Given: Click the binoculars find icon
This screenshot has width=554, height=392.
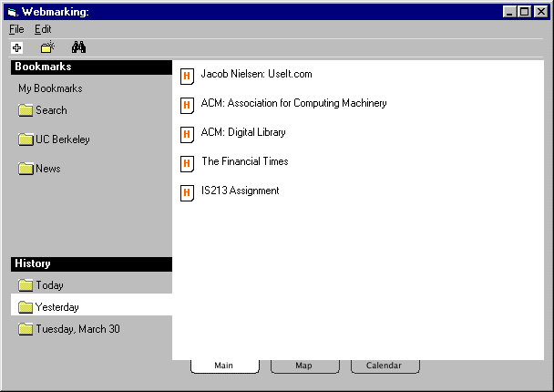Looking at the screenshot, I should pos(78,47).
